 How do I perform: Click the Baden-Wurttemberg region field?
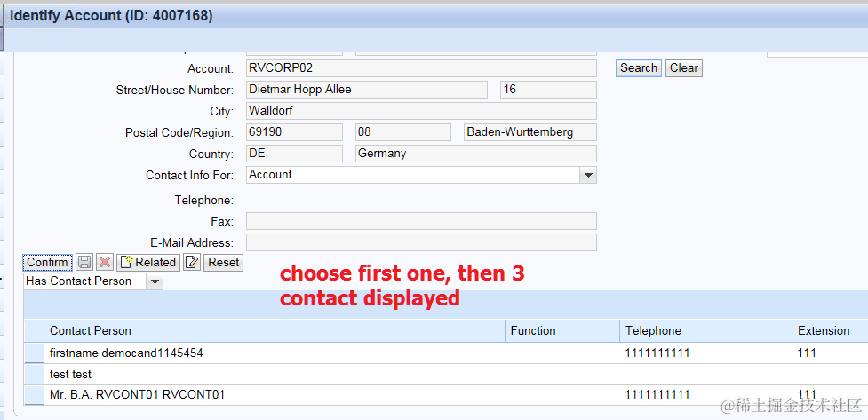point(530,132)
